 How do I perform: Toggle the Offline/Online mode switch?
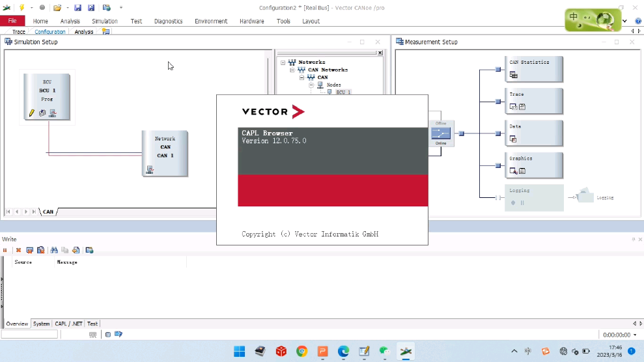click(441, 133)
